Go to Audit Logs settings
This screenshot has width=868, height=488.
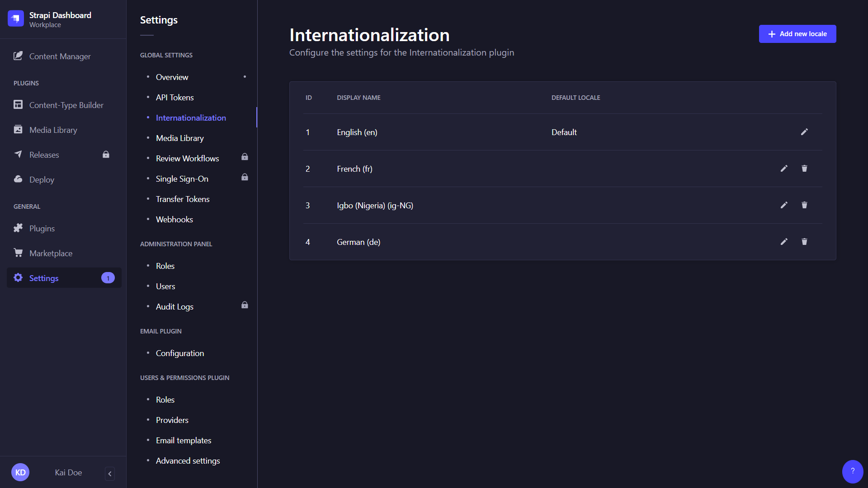(x=175, y=306)
